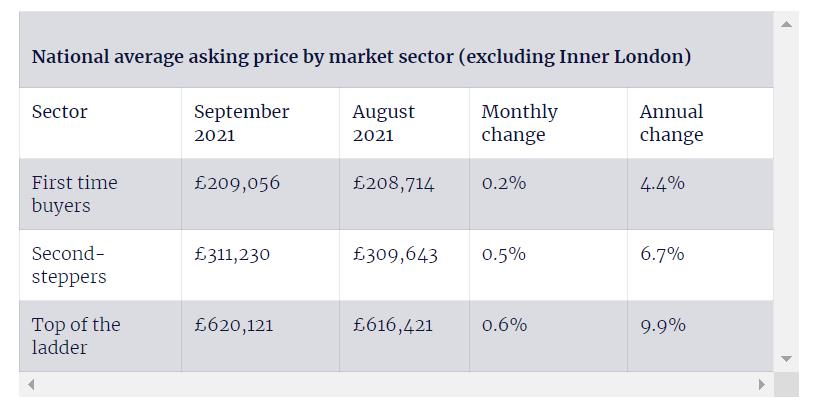Click the scroll down arrow
This screenshot has height=404, width=821.
click(786, 359)
